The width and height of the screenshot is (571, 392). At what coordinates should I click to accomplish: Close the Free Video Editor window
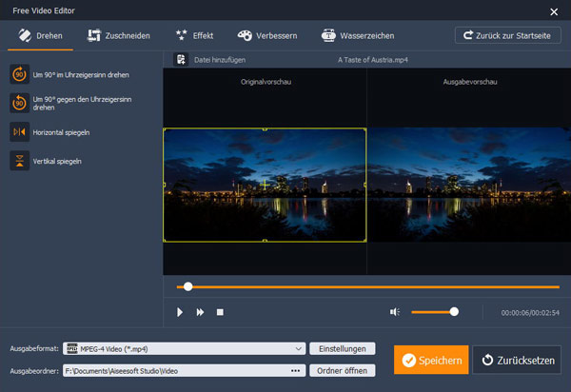[554, 11]
